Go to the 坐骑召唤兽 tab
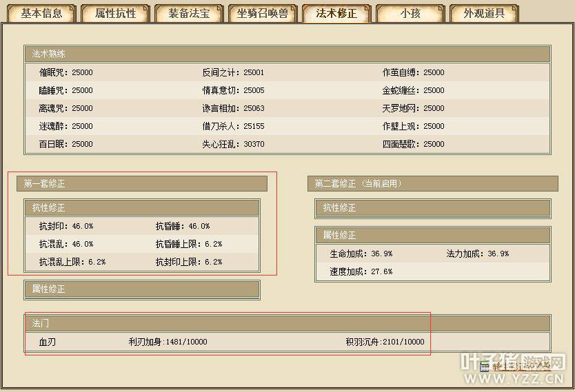Image resolution: width=575 pixels, height=392 pixels. coord(262,13)
